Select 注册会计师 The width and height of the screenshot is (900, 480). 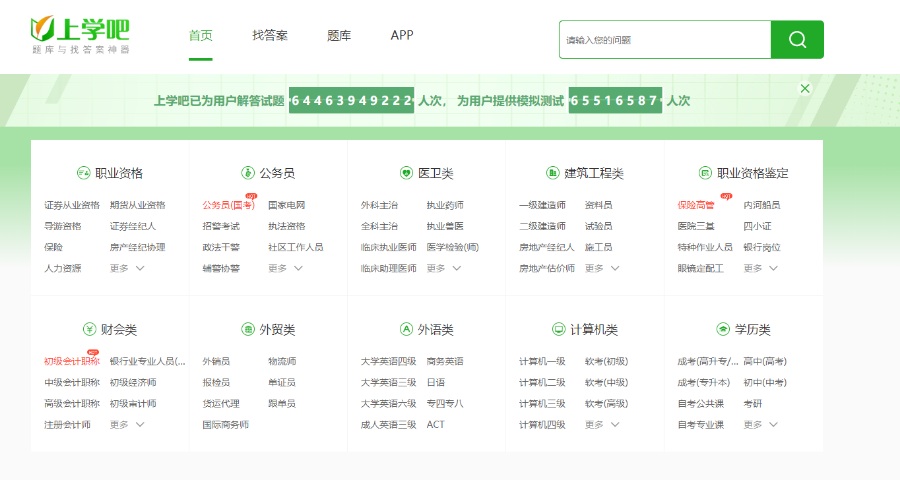point(67,424)
